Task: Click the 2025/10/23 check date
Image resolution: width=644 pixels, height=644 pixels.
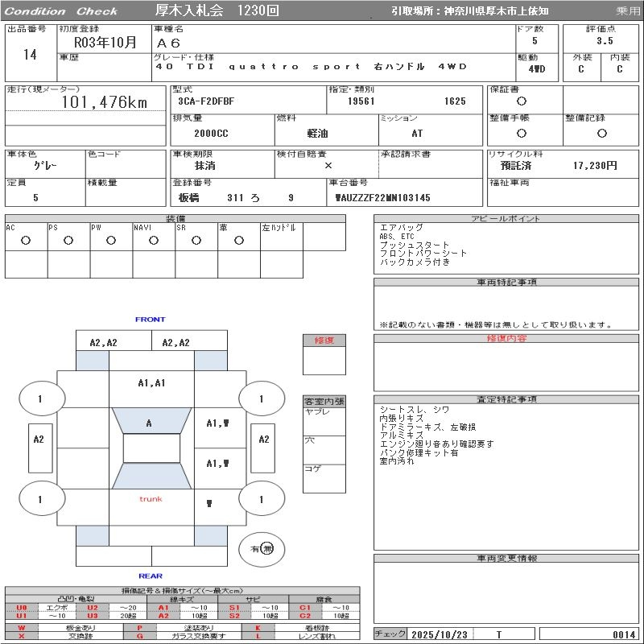Action: click(x=439, y=634)
